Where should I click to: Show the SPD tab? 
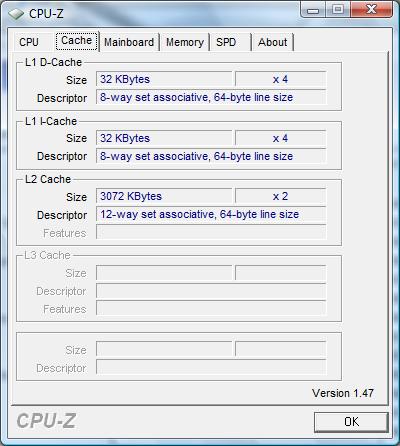226,42
